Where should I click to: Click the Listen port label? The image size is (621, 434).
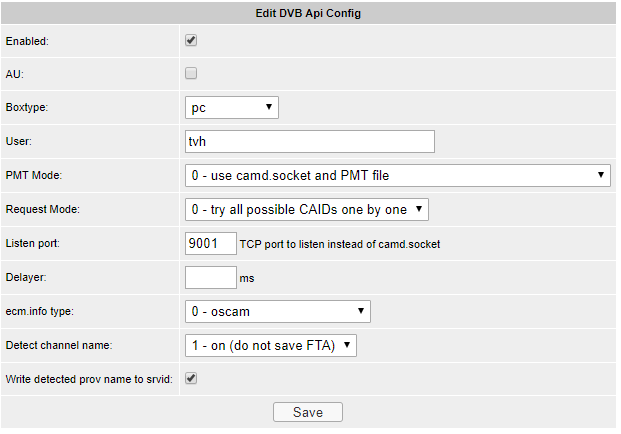click(32, 243)
